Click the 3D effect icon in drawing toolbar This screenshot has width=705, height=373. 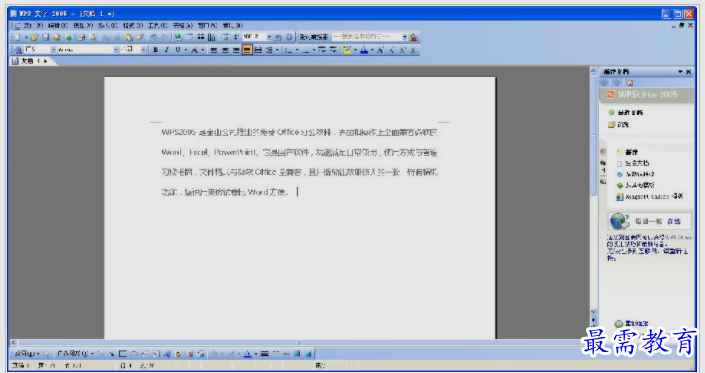click(x=308, y=354)
